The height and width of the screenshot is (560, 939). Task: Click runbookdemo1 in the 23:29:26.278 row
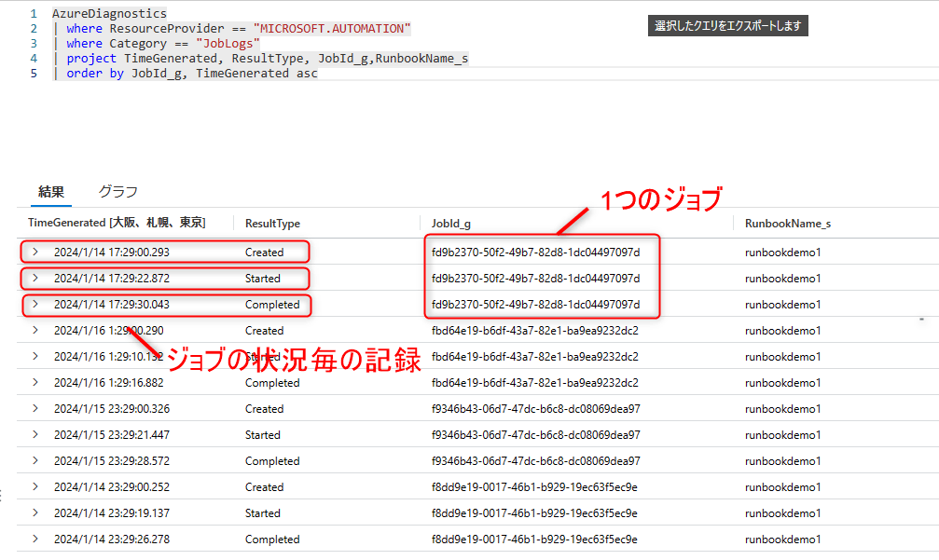[782, 540]
